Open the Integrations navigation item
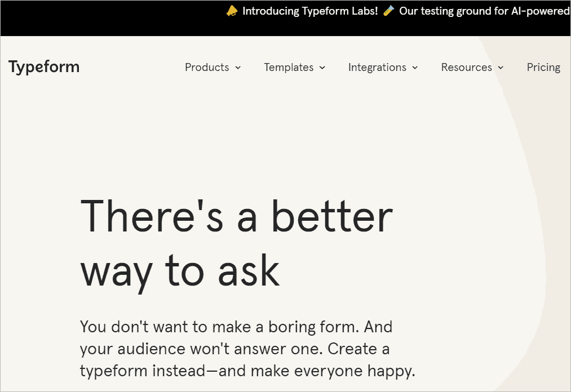This screenshot has width=571, height=392. point(377,67)
